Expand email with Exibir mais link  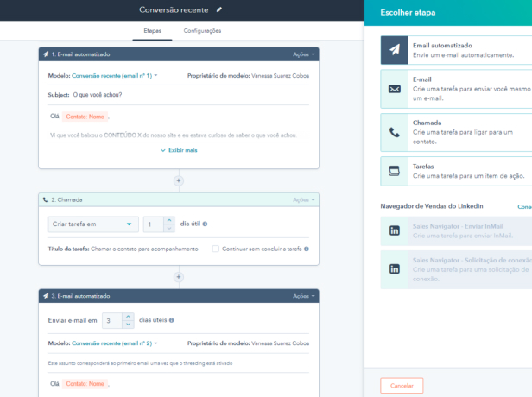click(179, 149)
